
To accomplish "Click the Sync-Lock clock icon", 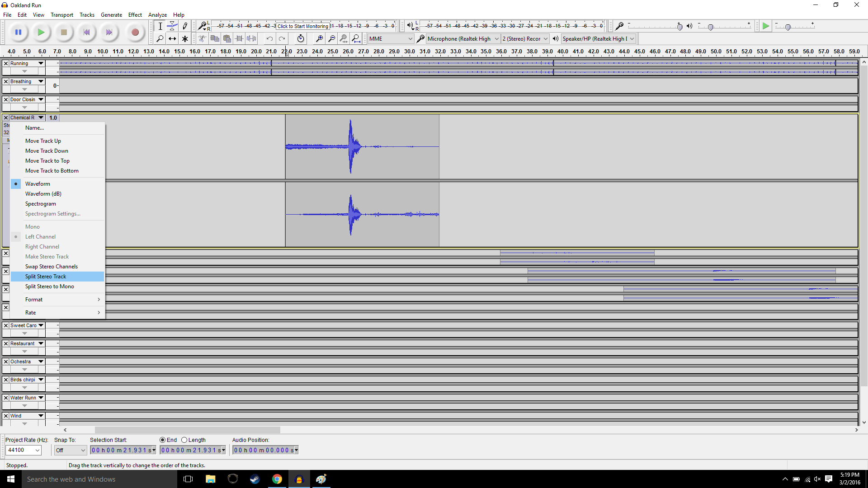I will coord(301,38).
